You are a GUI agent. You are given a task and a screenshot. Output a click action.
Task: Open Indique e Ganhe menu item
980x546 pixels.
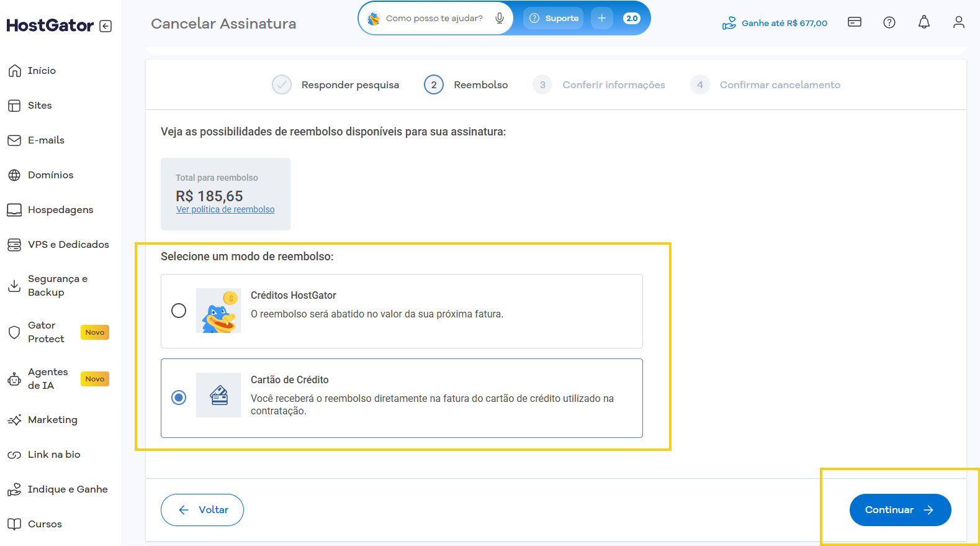[x=68, y=489]
